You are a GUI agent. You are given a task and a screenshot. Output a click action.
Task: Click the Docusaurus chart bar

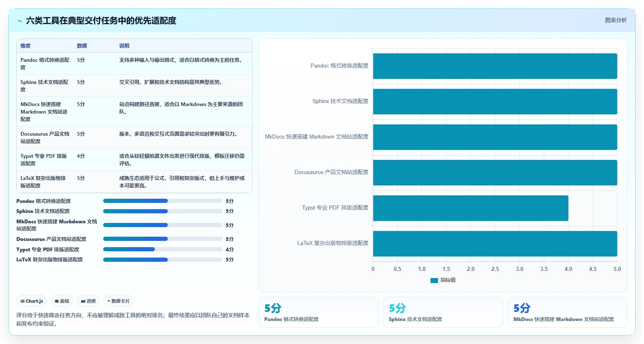tap(495, 172)
